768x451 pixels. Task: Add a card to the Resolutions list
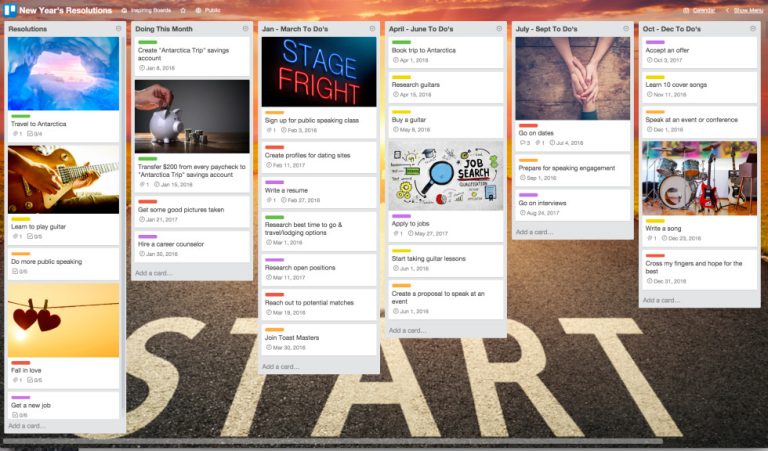point(26,426)
